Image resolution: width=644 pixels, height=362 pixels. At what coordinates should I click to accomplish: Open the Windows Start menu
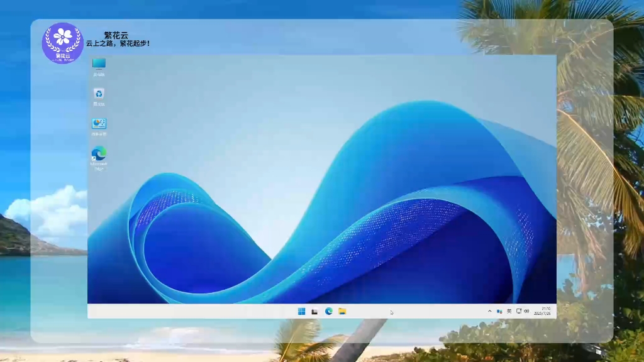301,312
